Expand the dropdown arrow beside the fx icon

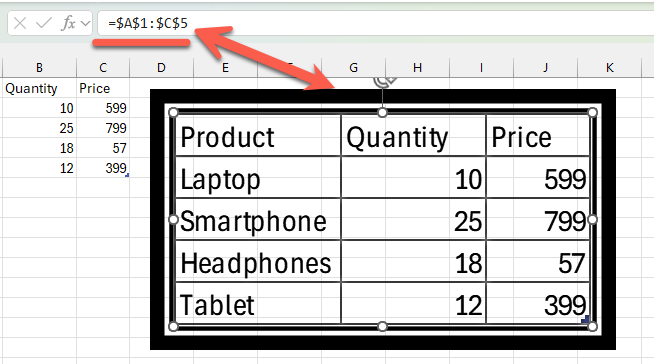[x=86, y=23]
